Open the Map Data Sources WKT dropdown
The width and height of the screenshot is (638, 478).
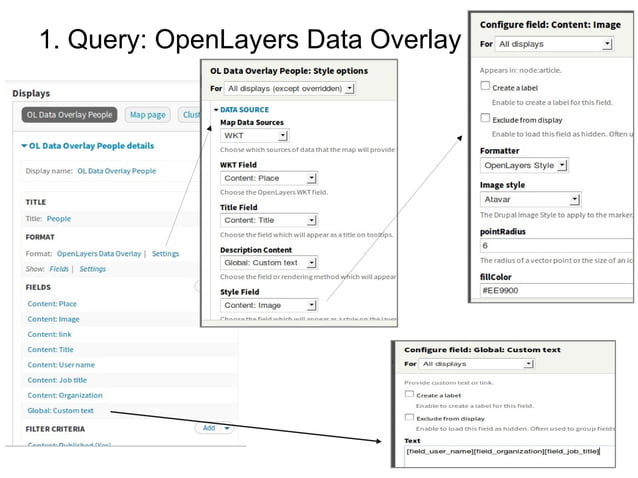(254, 135)
